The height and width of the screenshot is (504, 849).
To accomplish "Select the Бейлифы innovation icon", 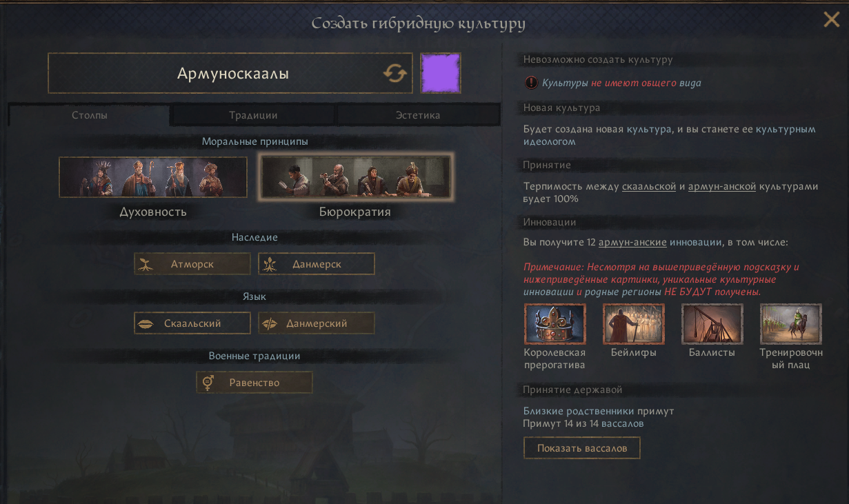I will point(633,323).
